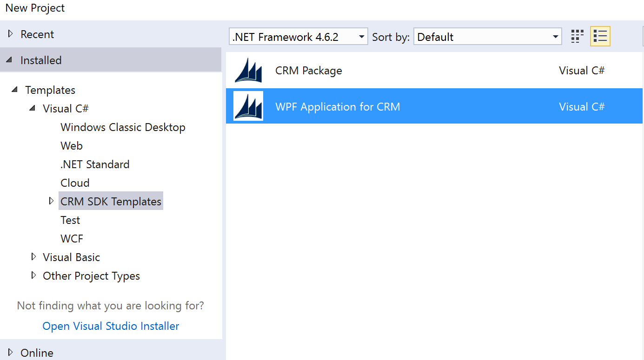This screenshot has width=644, height=360.
Task: Click the Not finding what you are looking for text
Action: [111, 306]
